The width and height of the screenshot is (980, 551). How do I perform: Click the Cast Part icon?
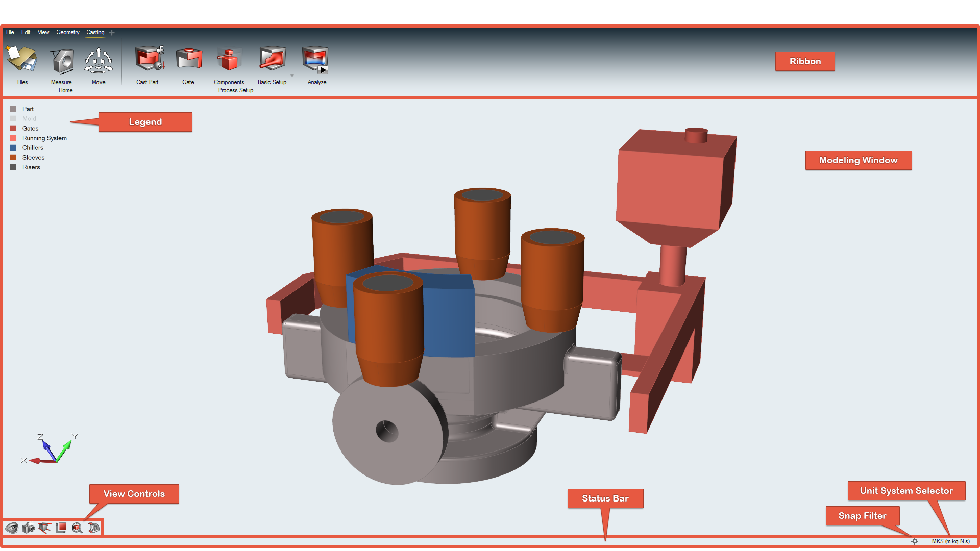click(x=149, y=60)
